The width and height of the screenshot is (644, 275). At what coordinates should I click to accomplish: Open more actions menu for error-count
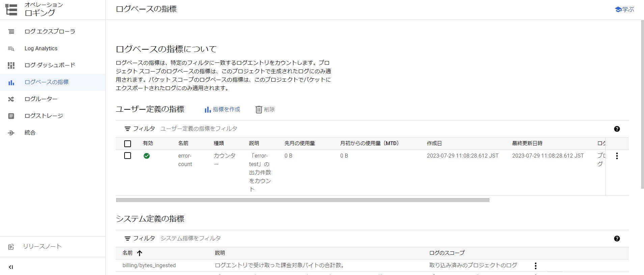tap(617, 156)
